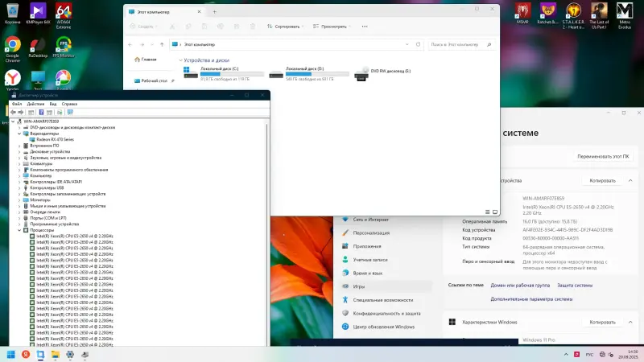Viewport: 644px width, 362px height.
Task: Open the Справка menu in Device Manager
Action: tap(69, 104)
